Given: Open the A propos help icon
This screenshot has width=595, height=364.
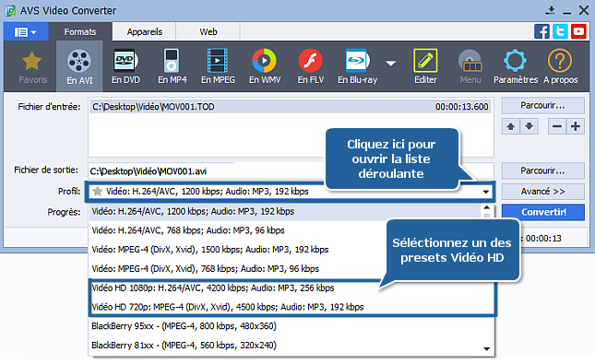Looking at the screenshot, I should [x=561, y=66].
